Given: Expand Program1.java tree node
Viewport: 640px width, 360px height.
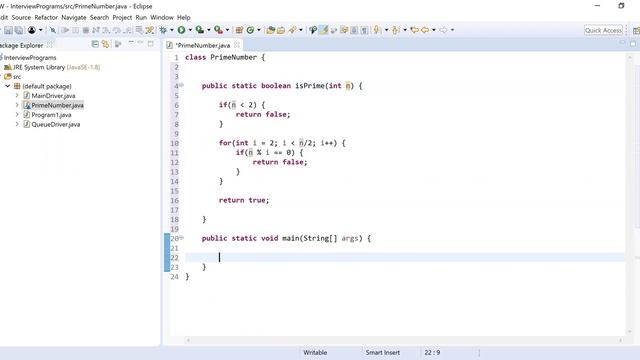Looking at the screenshot, I should click(17, 115).
